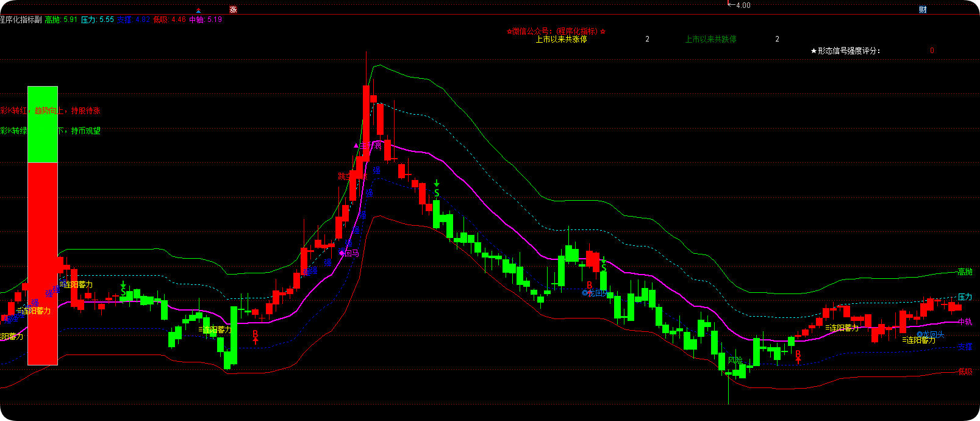980x421 pixels.
Task: Click the blue 财 icon at top
Action: 923,9
